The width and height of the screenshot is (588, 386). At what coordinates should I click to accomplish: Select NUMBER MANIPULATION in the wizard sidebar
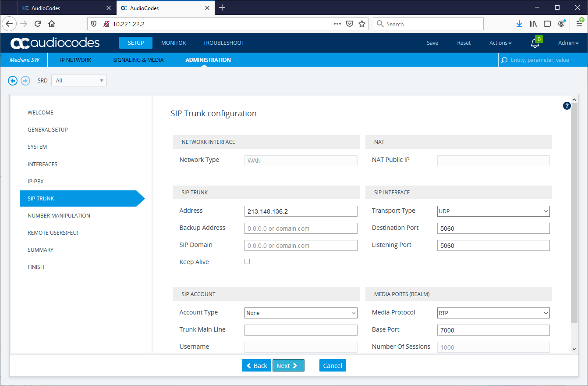coord(59,216)
